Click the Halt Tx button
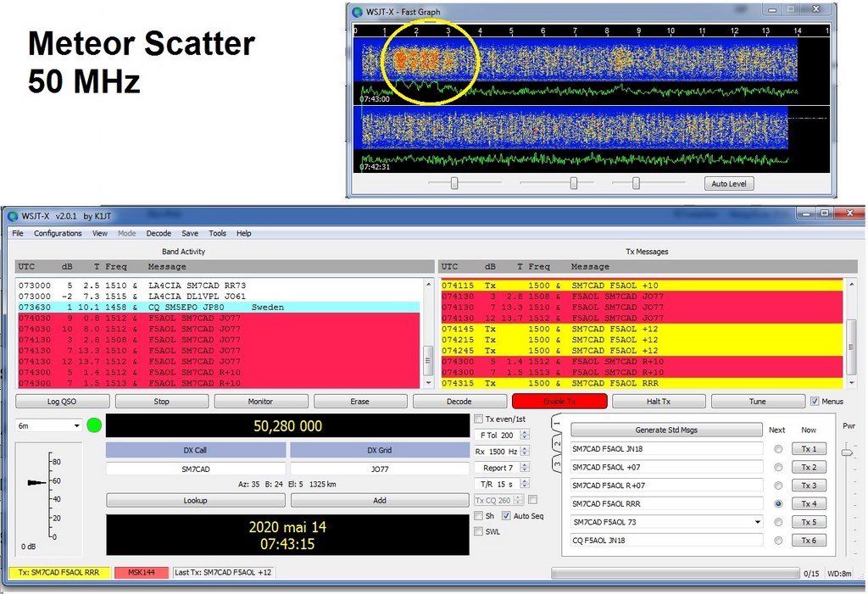868x594 pixels. point(659,402)
